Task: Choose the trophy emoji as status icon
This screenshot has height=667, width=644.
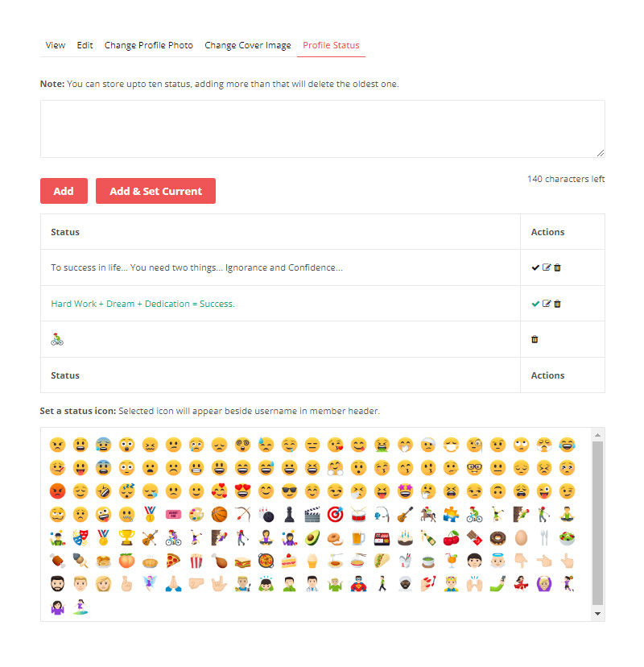Action: [x=126, y=538]
